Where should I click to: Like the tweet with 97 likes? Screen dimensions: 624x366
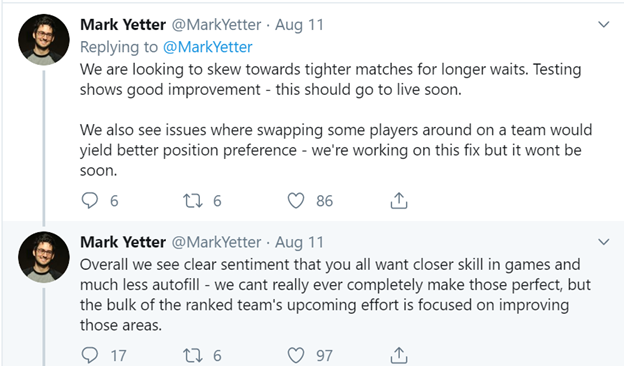(x=296, y=355)
